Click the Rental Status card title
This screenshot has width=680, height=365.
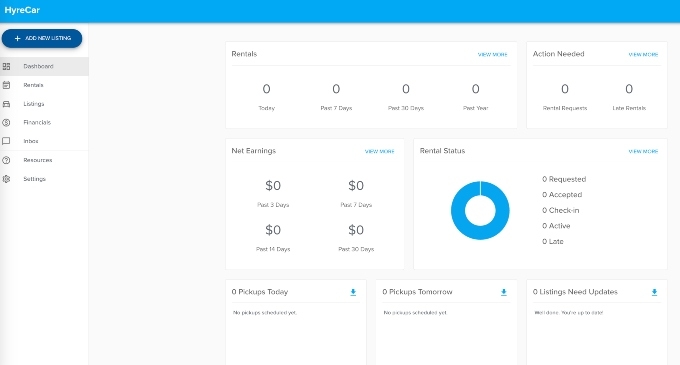pyautogui.click(x=442, y=151)
